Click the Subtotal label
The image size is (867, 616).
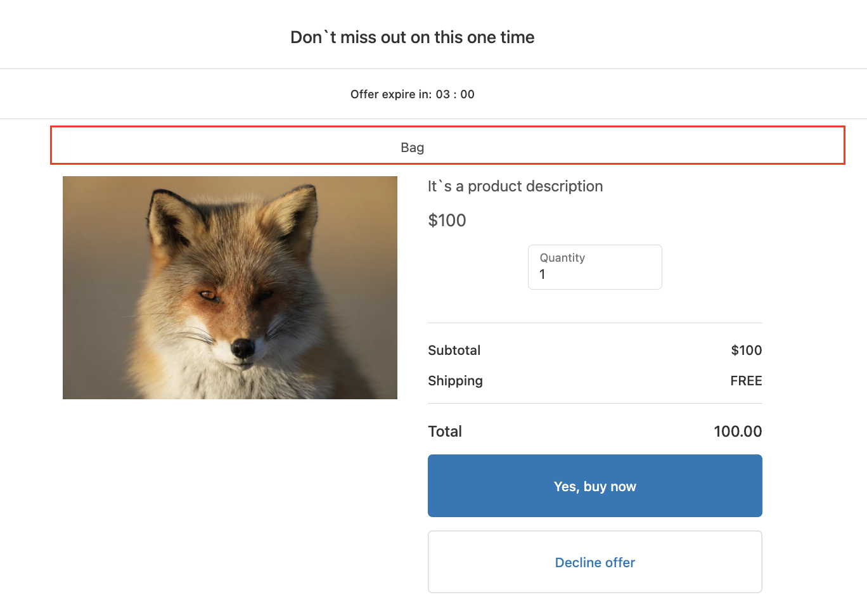point(454,350)
